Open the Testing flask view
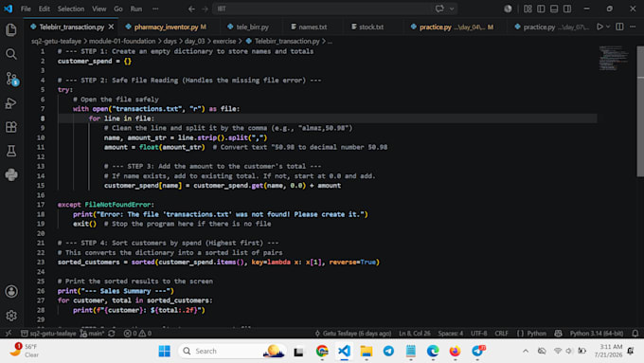Image resolution: width=644 pixels, height=363 pixels. [x=11, y=151]
